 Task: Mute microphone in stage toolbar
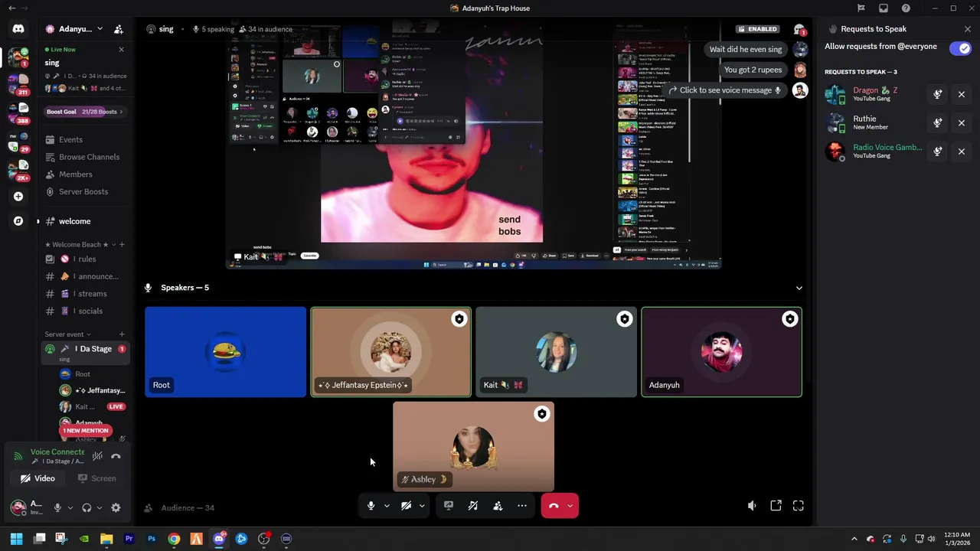[371, 506]
